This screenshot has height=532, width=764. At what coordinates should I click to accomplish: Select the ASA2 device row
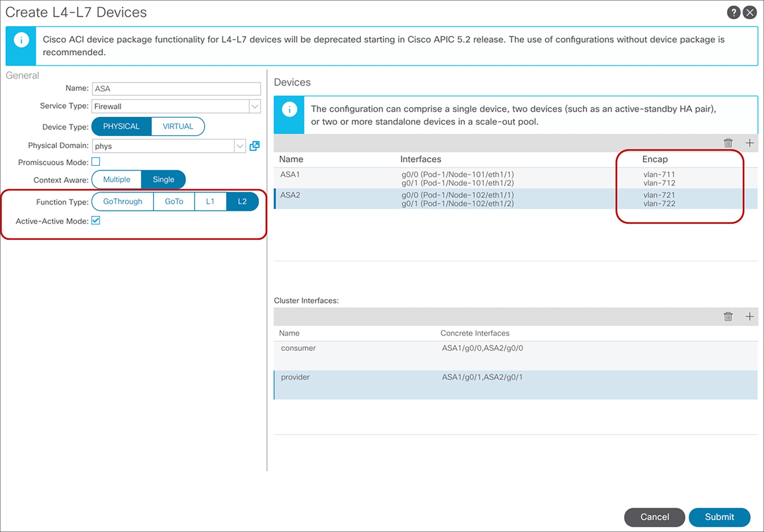tap(516, 199)
